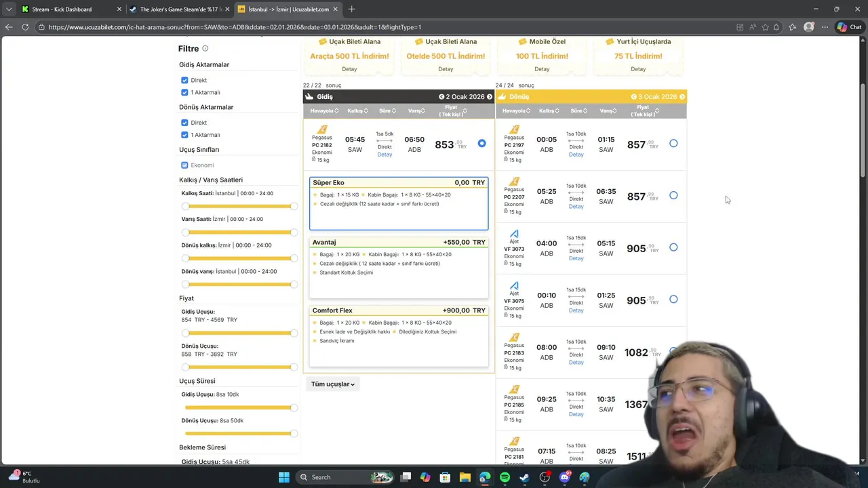
Task: Choose the Avantaj fare package
Action: 399,268
